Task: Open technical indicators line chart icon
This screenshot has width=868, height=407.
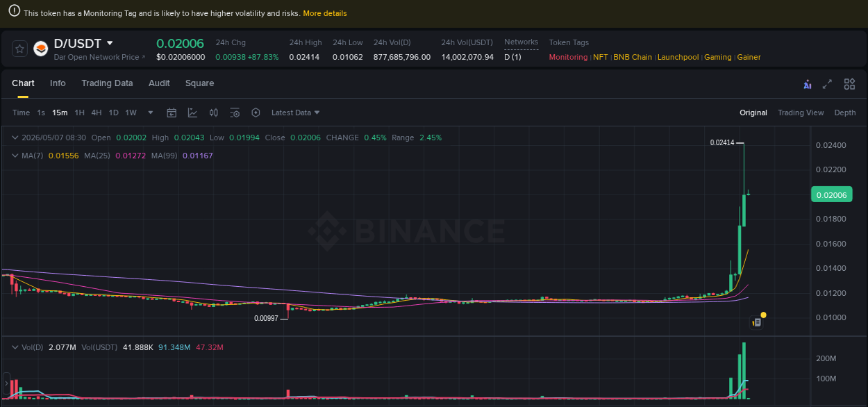Action: (192, 113)
